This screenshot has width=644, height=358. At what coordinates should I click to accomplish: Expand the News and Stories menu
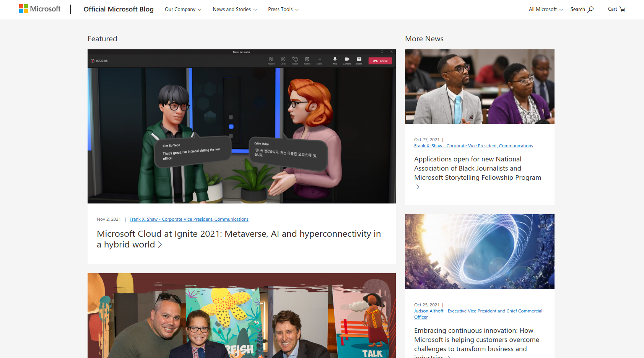[234, 9]
